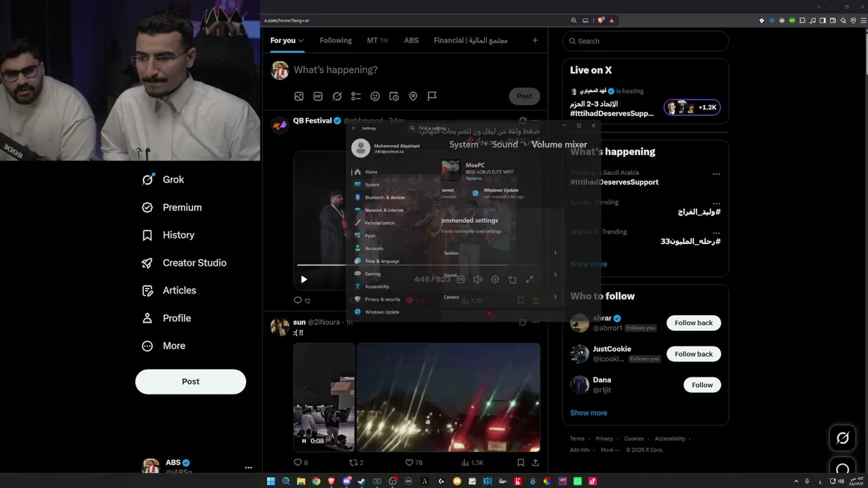Follow back JustCookie
The image size is (868, 488).
coord(694,354)
